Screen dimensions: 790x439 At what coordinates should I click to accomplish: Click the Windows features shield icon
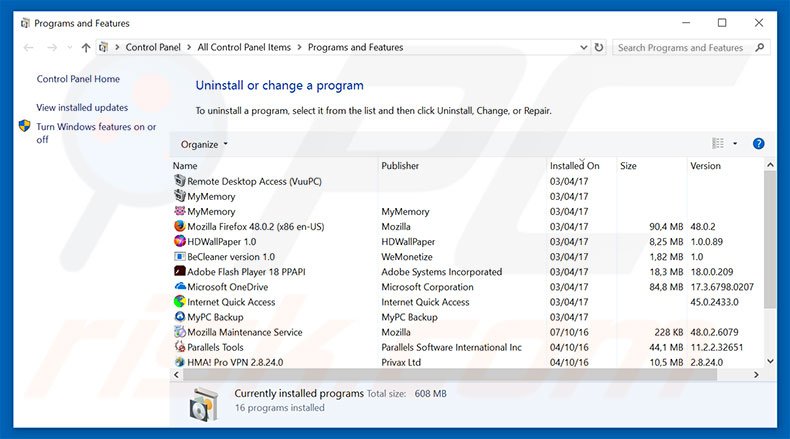coord(25,126)
